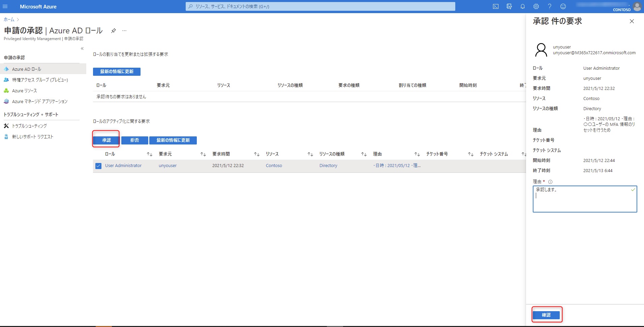Go to ホーム breadcrumb
644x327 pixels.
coord(9,20)
